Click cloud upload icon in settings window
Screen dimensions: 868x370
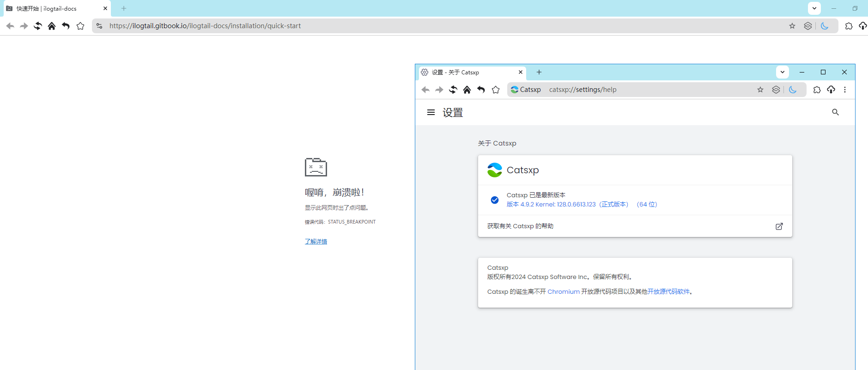tap(831, 90)
